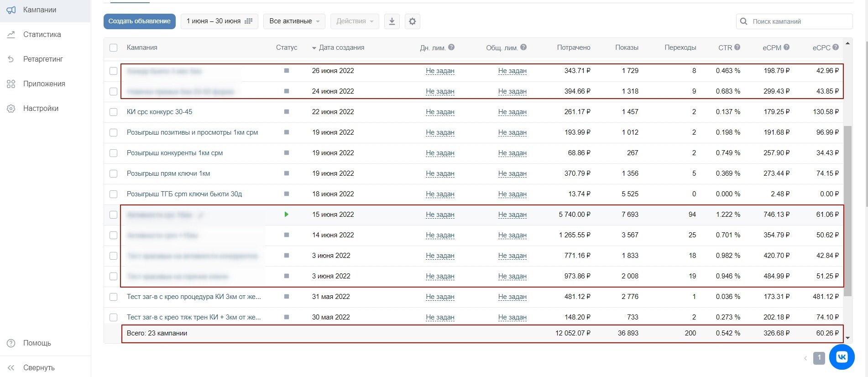
Task: Click the download export icon
Action: [392, 21]
